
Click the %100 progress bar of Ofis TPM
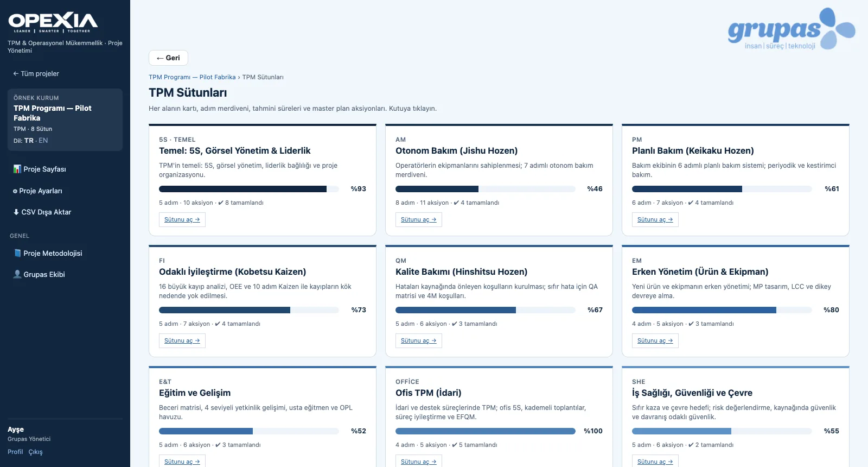tap(486, 431)
